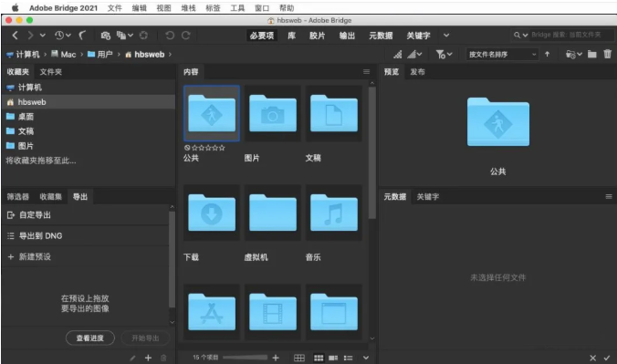The image size is (617, 364).
Task: Switch to the 筛选器 tab
Action: click(x=17, y=196)
